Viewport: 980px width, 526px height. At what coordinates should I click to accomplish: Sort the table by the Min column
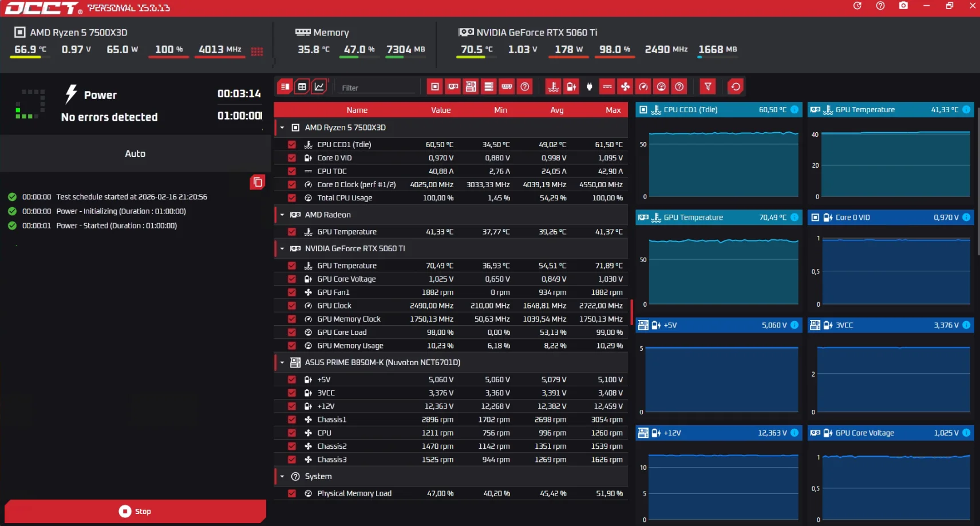coord(501,110)
